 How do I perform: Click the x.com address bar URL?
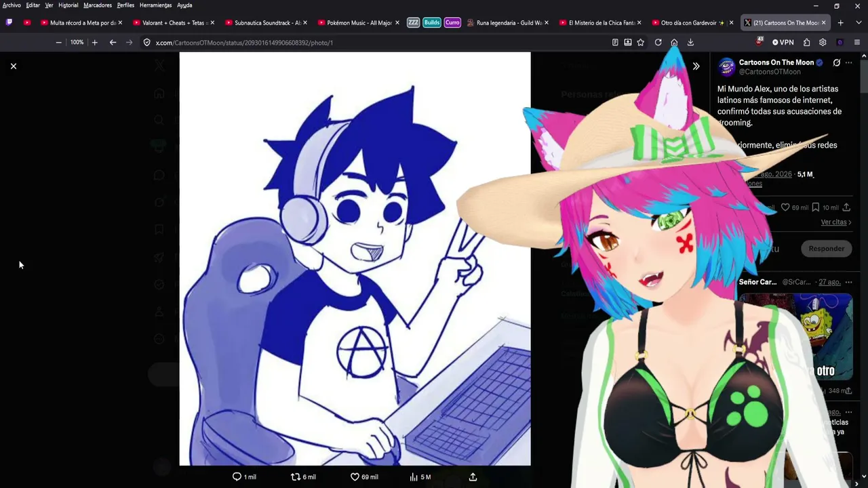(x=244, y=43)
